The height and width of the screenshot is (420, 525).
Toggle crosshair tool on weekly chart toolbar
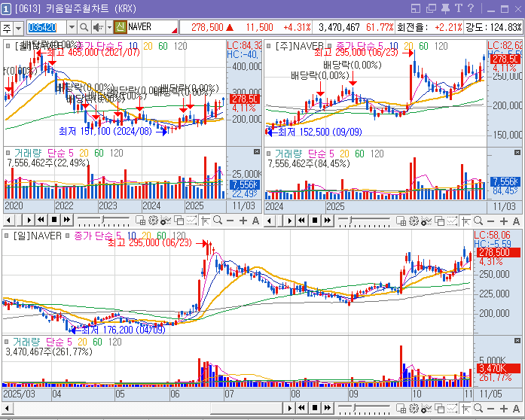(x=465, y=221)
